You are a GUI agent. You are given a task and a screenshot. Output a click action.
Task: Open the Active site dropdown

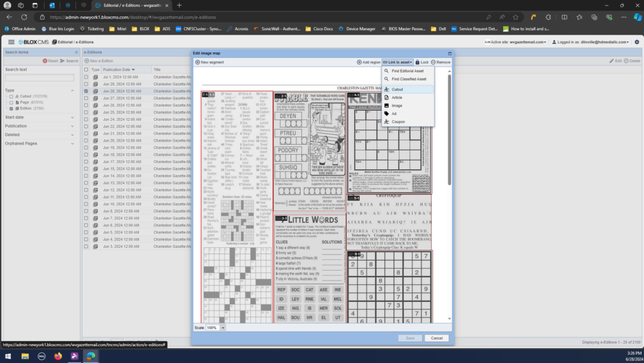[516, 42]
